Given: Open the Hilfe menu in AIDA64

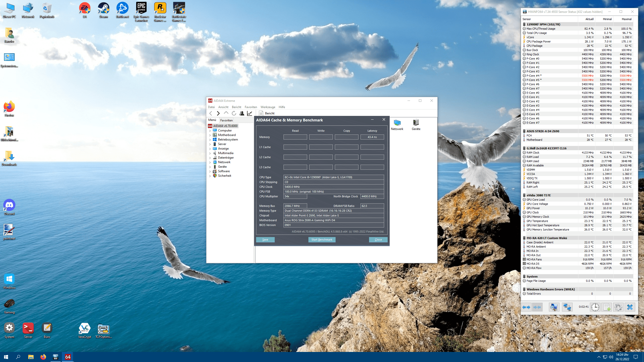Looking at the screenshot, I should (282, 107).
